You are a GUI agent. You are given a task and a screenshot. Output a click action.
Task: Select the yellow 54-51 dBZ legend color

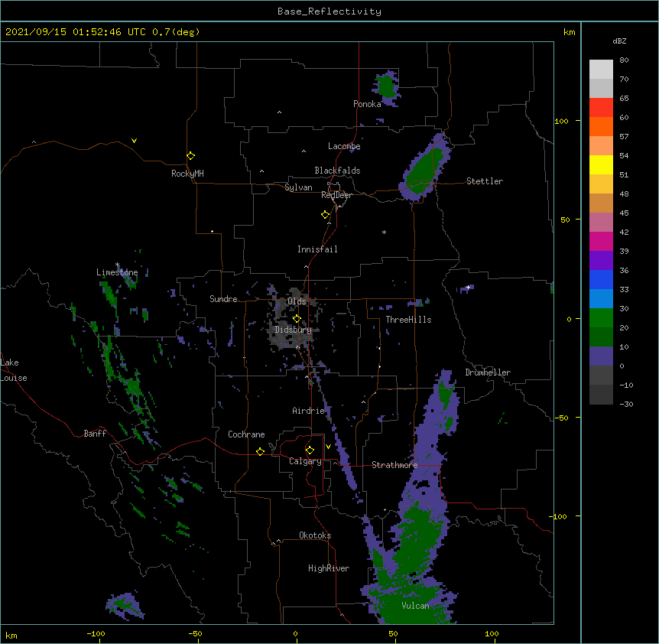click(x=601, y=164)
